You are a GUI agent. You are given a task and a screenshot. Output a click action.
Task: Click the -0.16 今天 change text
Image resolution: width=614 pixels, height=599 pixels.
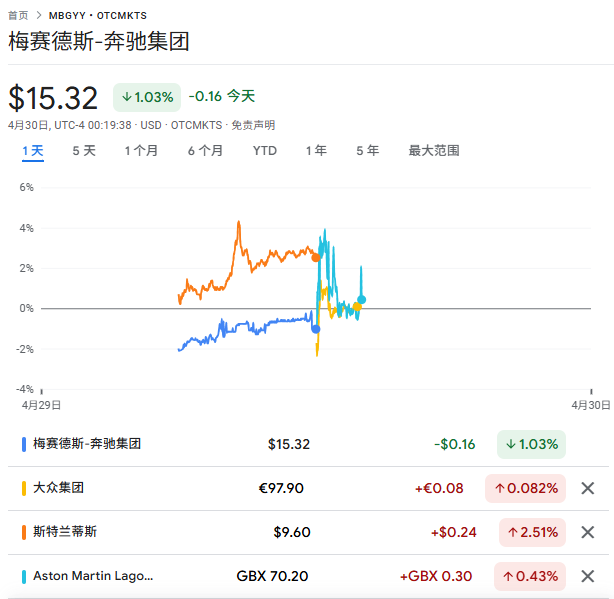coord(222,96)
